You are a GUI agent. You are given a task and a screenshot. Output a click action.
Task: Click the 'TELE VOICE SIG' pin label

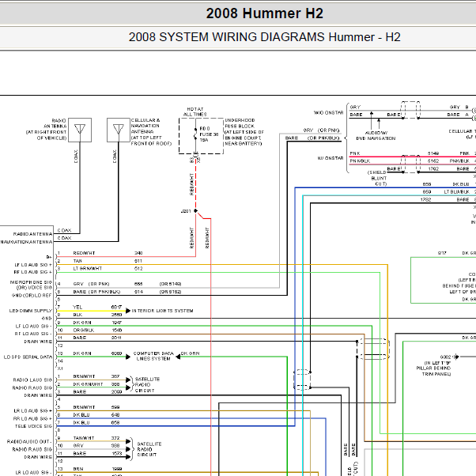point(34,426)
